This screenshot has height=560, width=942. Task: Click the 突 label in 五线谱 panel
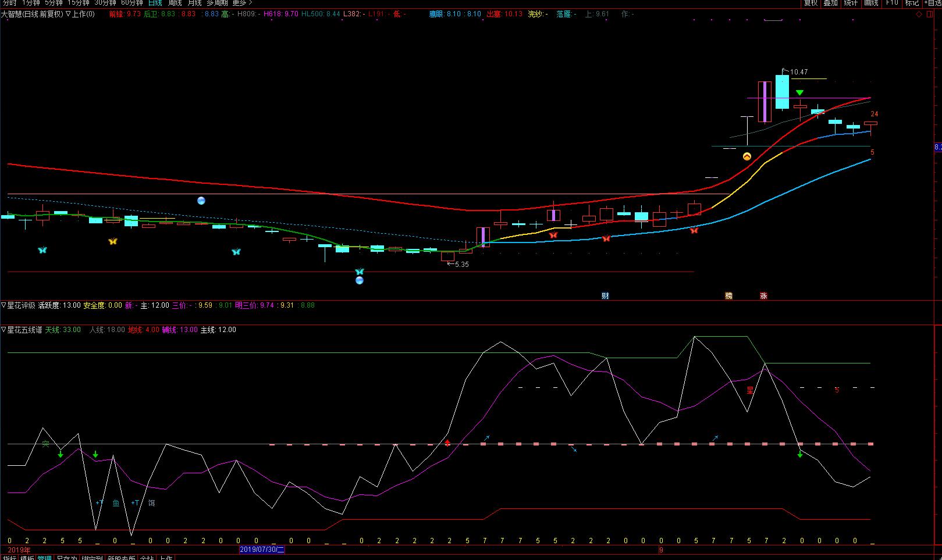[45, 444]
